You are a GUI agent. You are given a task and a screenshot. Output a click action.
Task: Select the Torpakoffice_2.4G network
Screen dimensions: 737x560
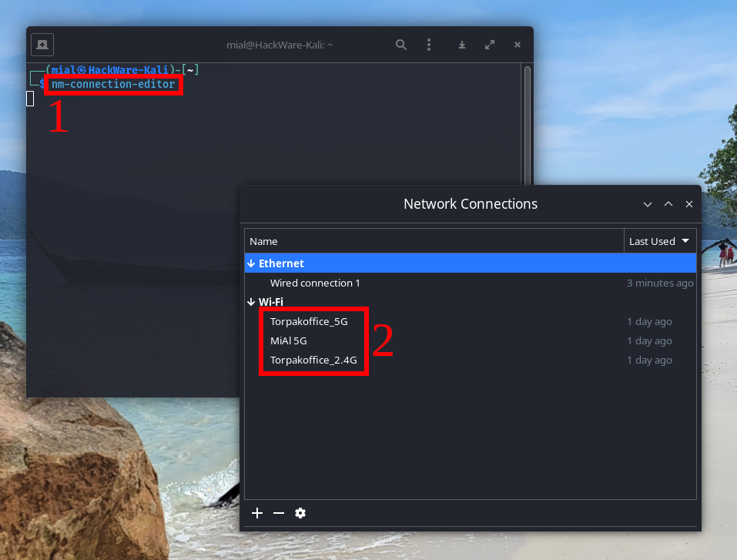click(x=313, y=360)
